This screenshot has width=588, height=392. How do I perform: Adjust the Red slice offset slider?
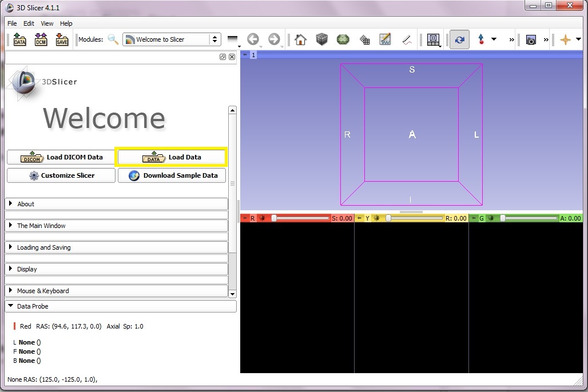pyautogui.click(x=300, y=218)
